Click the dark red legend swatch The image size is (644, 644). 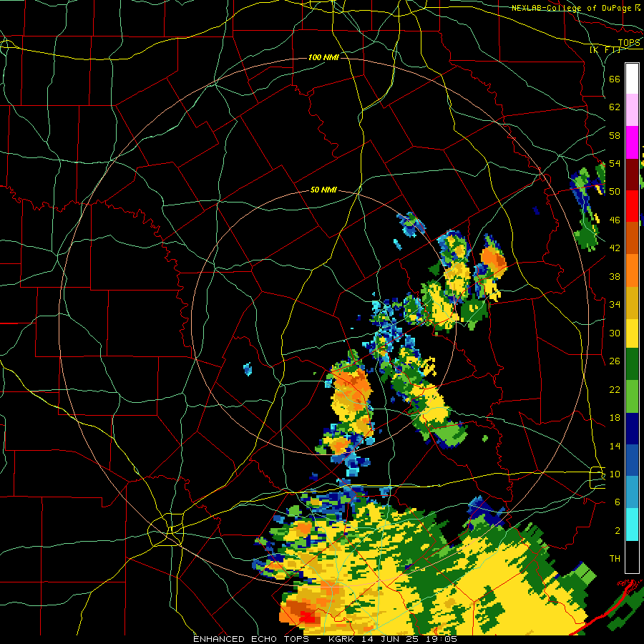tap(632, 175)
